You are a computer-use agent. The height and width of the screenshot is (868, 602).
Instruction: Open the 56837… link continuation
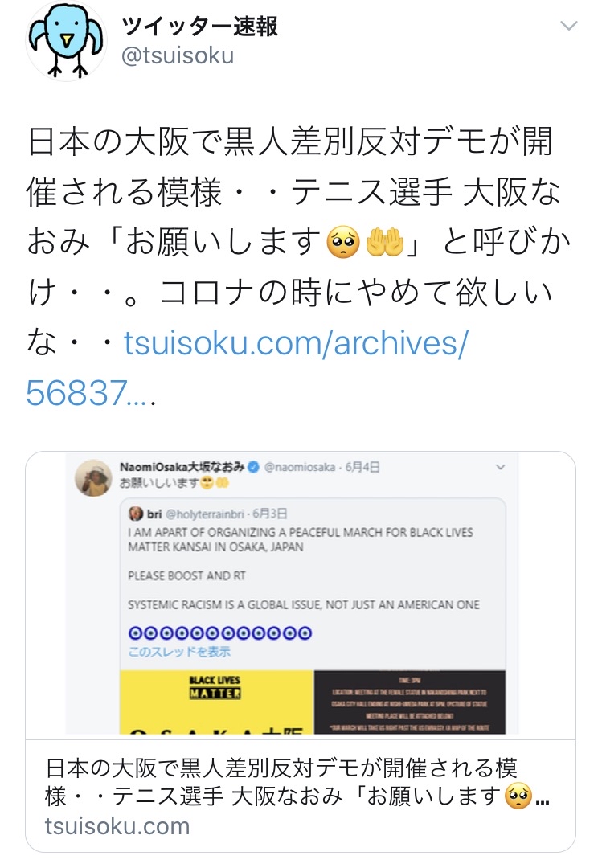pyautogui.click(x=90, y=393)
